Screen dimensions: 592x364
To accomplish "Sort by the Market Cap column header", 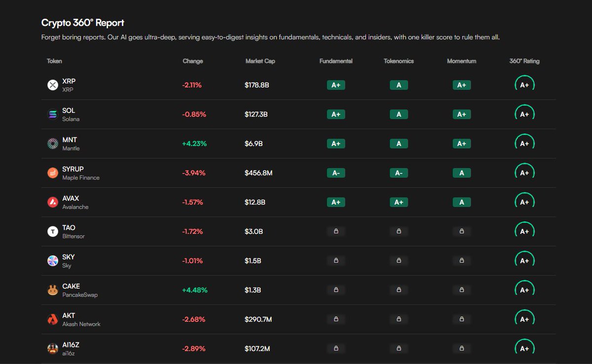I will coord(260,61).
